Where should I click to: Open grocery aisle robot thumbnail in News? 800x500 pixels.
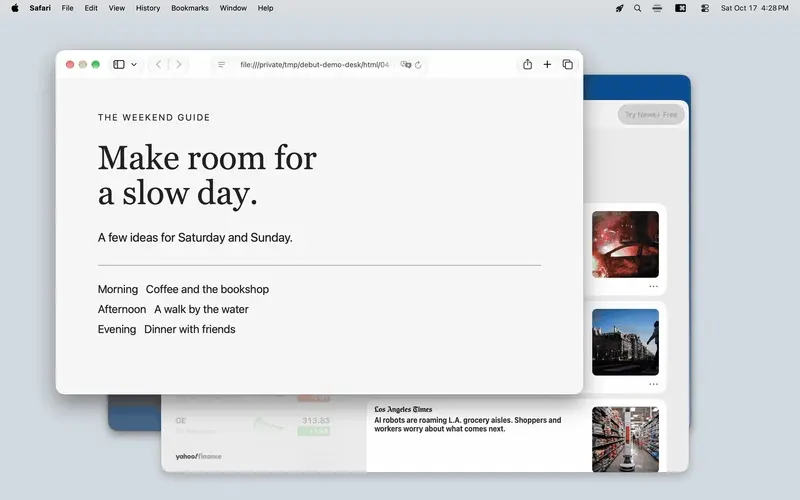(625, 439)
